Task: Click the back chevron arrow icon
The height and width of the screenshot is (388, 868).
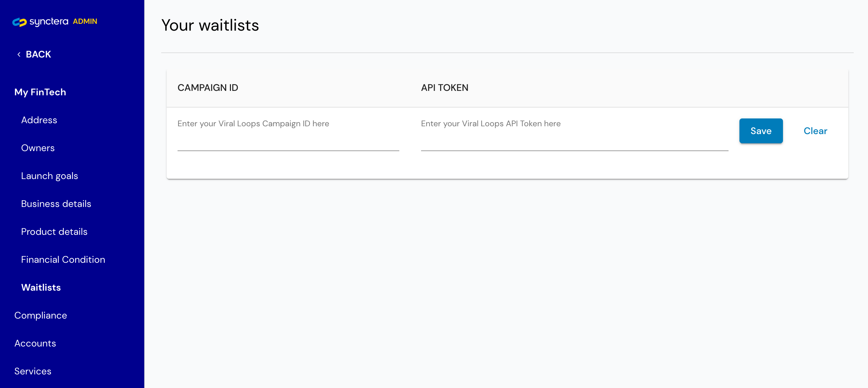Action: 19,54
